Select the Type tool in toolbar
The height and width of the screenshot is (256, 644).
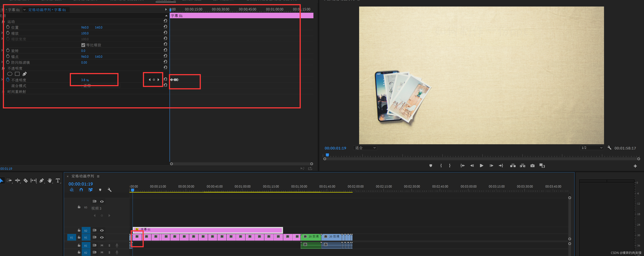pos(58,180)
